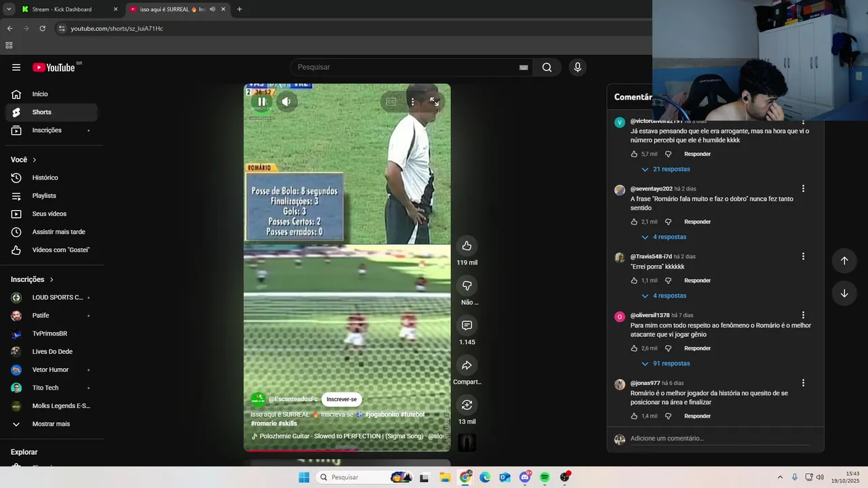Open the on-screen keyboard in search box
The width and height of the screenshot is (868, 488).
[524, 67]
